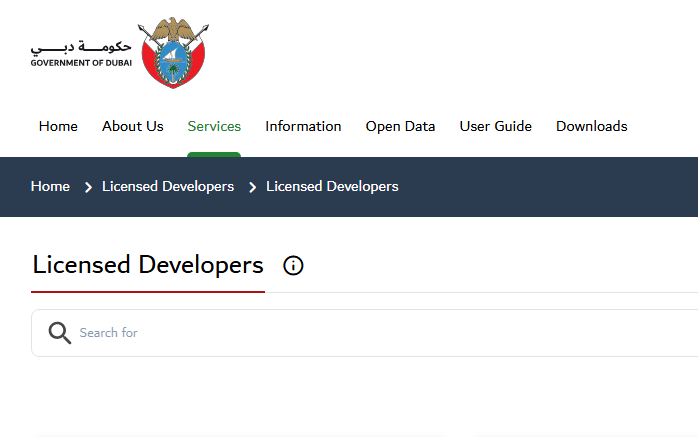The height and width of the screenshot is (437, 698).
Task: Open the About Us menu
Action: (133, 126)
